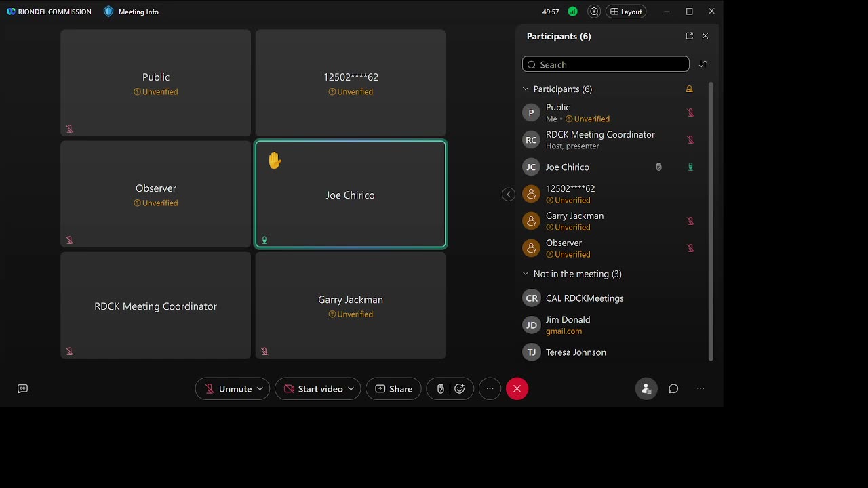Select Garry Jackman's name in the participant list
The width and height of the screenshot is (868, 488).
574,216
